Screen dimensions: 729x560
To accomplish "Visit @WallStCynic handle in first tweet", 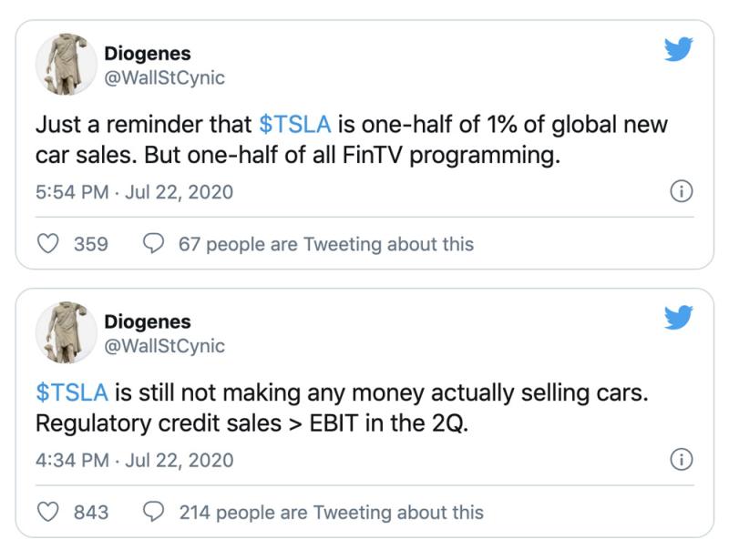I will tap(164, 77).
